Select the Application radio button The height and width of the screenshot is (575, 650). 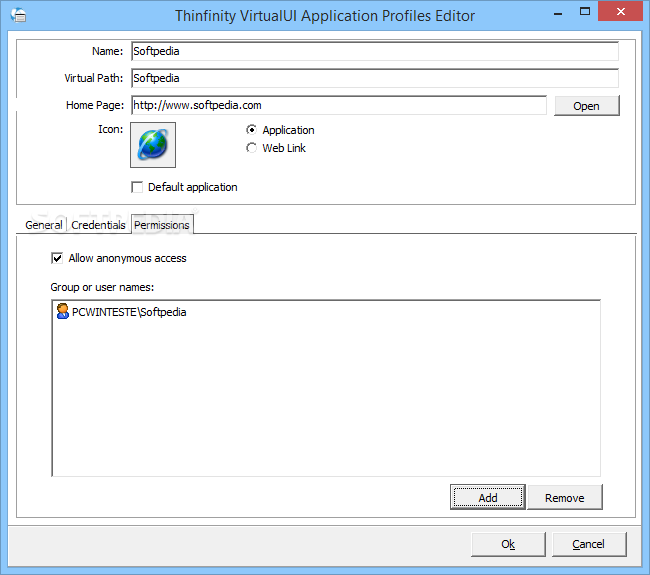(251, 130)
